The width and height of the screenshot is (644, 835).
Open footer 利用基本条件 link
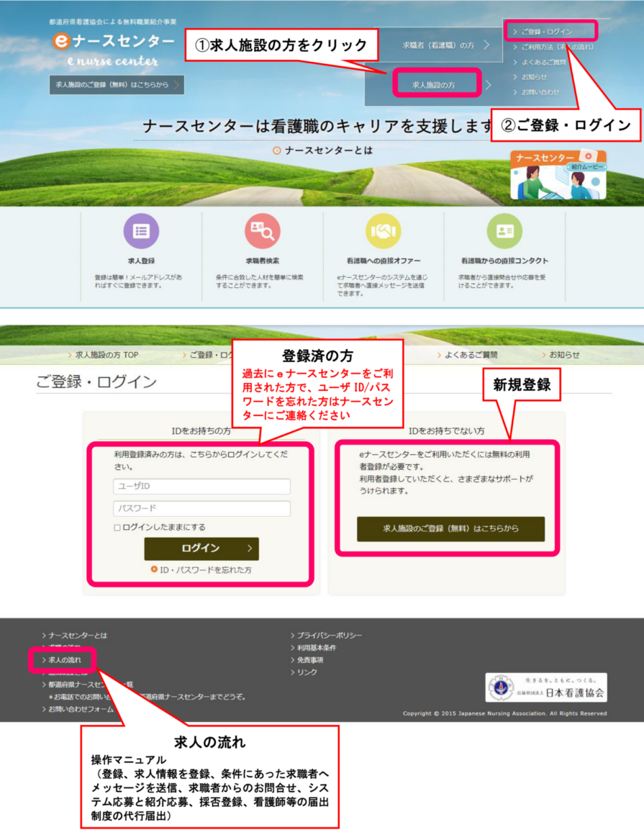(314, 648)
